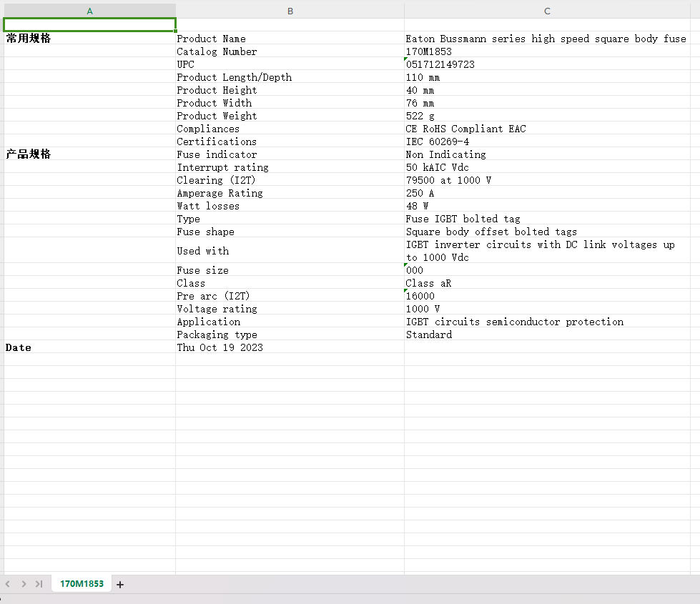Click the Certifications cell
700x604 pixels.
point(290,142)
